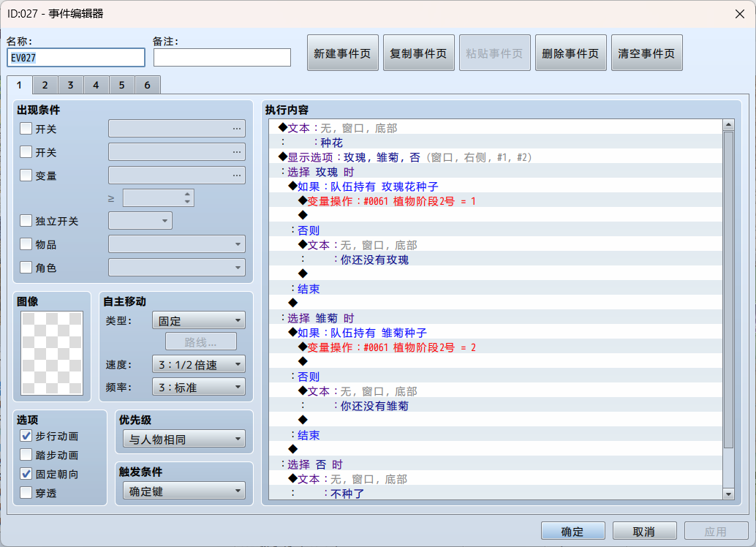Enable the 穿透 option
The width and height of the screenshot is (756, 547).
26,492
